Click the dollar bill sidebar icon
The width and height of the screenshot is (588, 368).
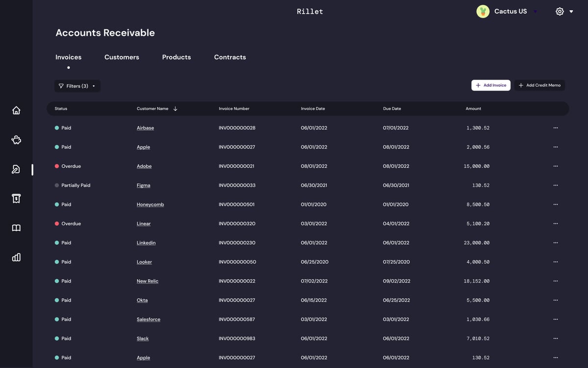coord(16,198)
